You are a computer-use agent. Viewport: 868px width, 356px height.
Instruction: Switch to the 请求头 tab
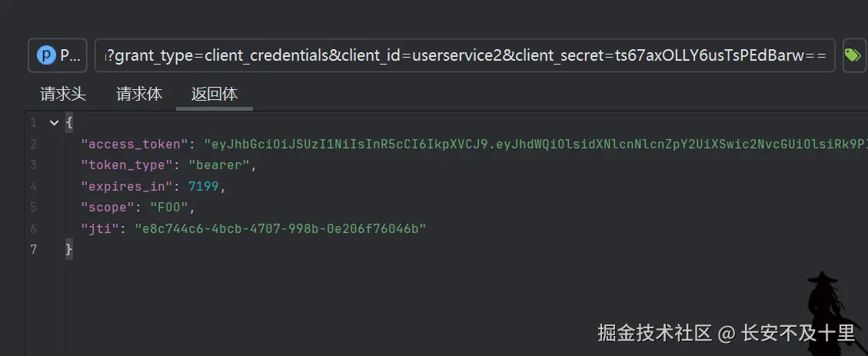[63, 95]
